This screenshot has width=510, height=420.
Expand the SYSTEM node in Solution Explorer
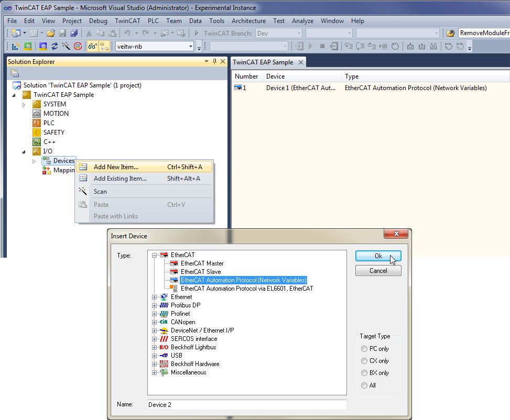tap(24, 105)
